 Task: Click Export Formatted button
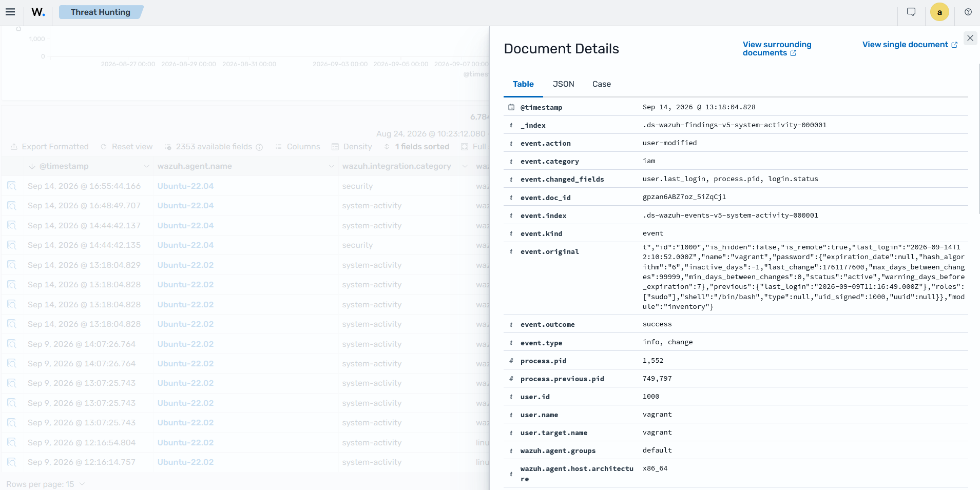coord(50,147)
